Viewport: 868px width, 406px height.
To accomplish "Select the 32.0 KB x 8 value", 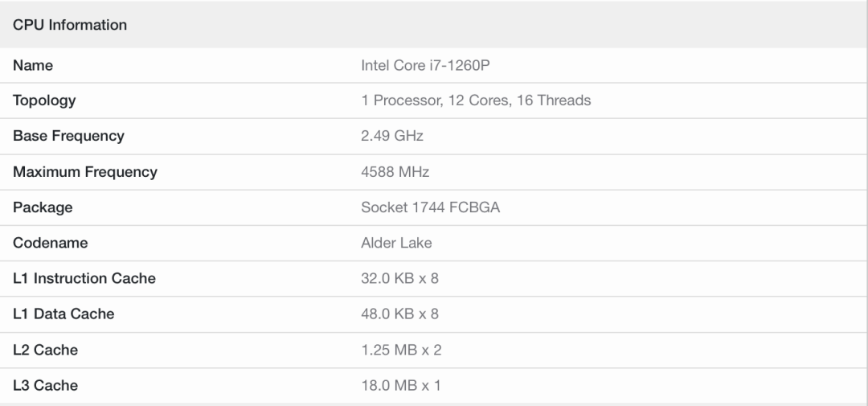I will (399, 278).
